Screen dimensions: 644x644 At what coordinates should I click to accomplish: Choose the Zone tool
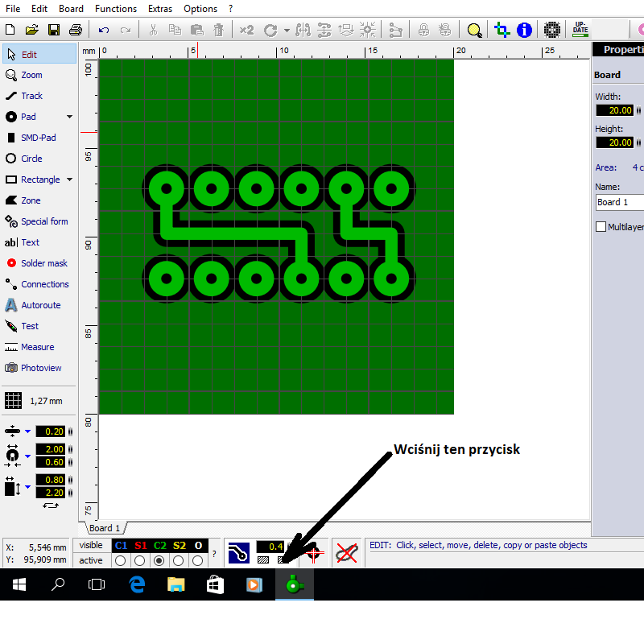[31, 200]
